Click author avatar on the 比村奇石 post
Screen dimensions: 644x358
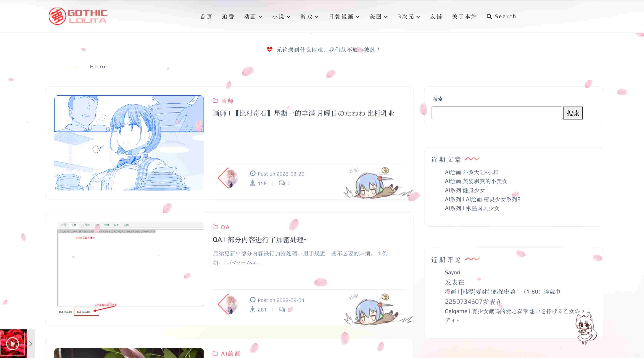[229, 178]
